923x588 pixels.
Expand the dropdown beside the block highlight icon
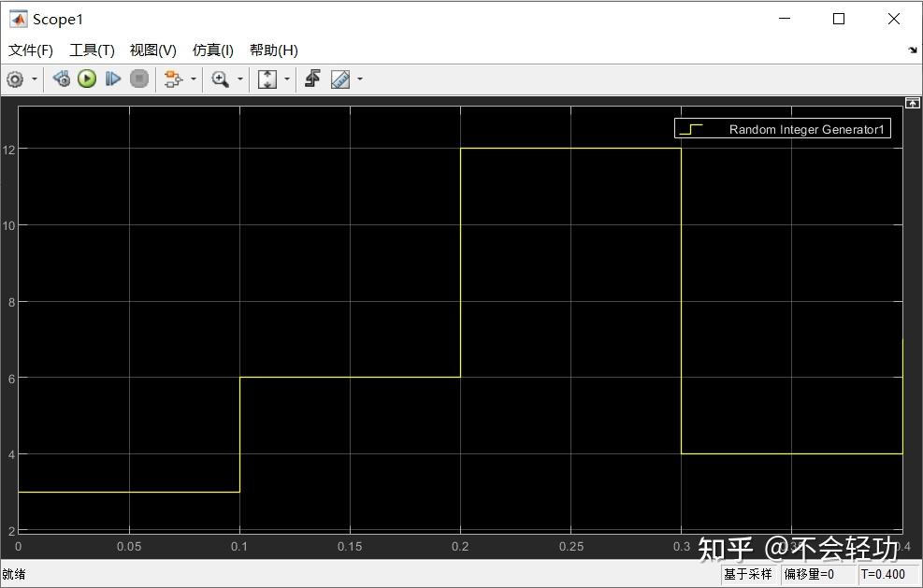click(x=193, y=79)
